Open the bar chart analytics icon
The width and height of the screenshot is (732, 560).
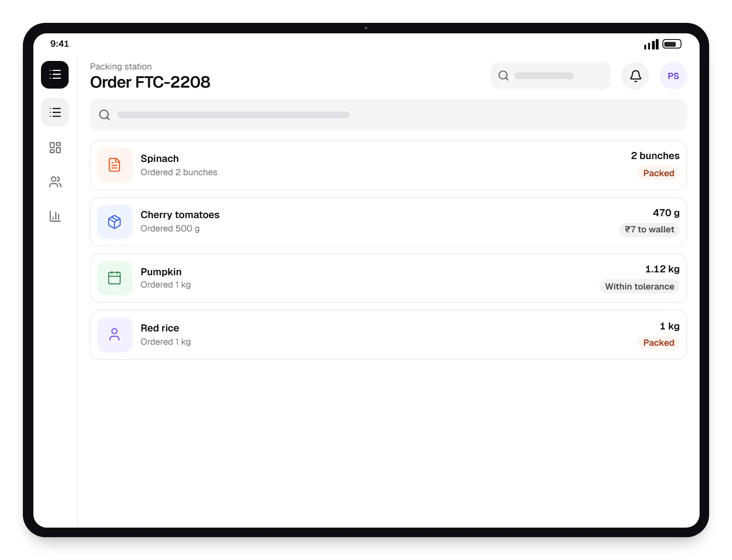pos(55,216)
